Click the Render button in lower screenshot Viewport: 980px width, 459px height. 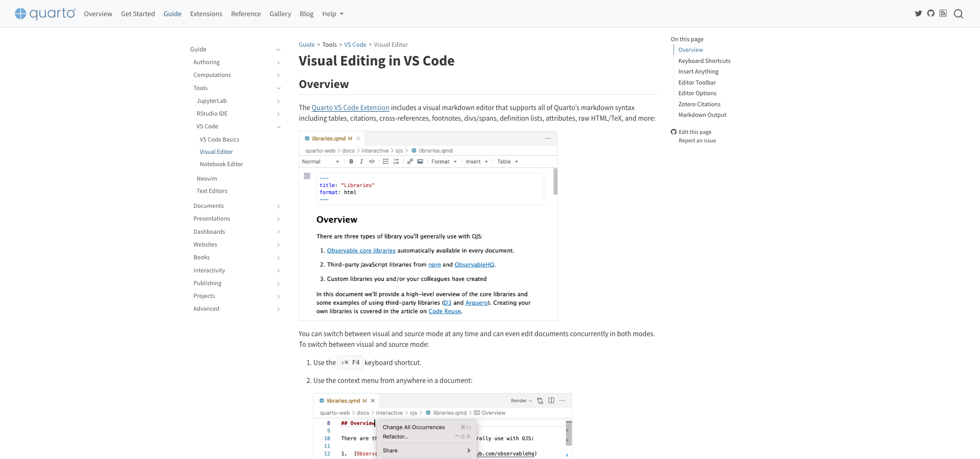521,401
